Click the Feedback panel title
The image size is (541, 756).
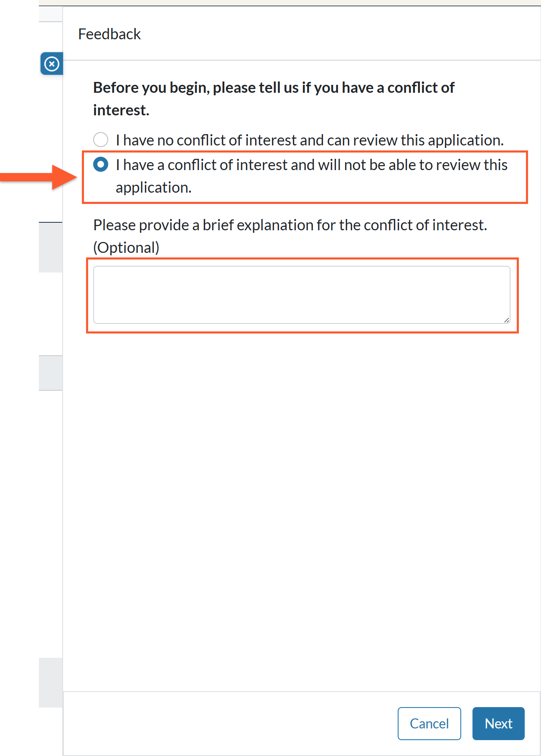click(x=109, y=34)
